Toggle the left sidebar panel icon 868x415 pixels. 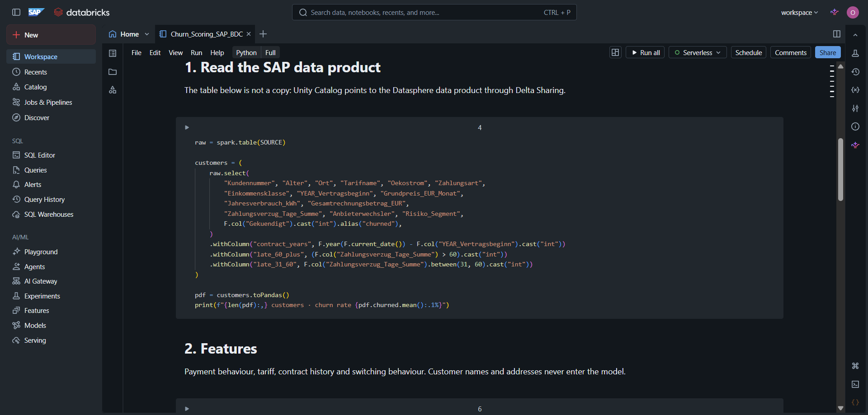[16, 12]
